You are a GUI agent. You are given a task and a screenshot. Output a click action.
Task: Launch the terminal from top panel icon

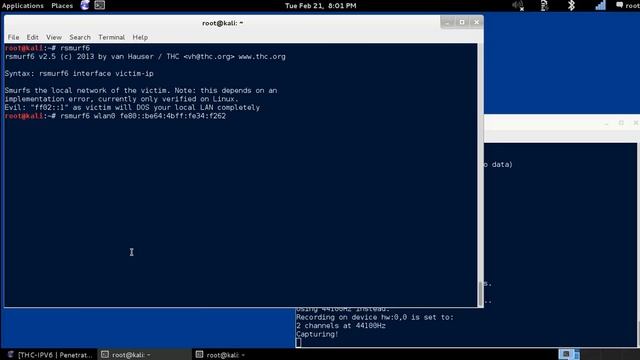click(x=100, y=5)
